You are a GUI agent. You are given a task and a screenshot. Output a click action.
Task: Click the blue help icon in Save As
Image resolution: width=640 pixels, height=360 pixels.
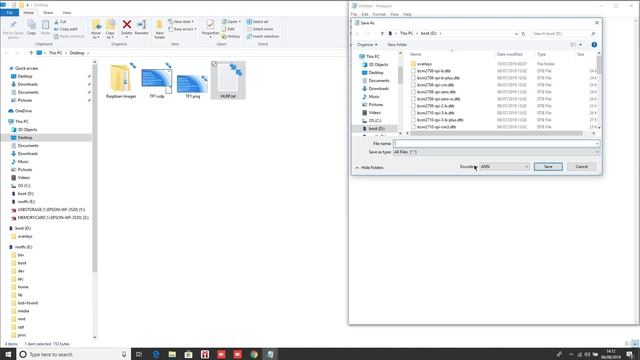594,44
